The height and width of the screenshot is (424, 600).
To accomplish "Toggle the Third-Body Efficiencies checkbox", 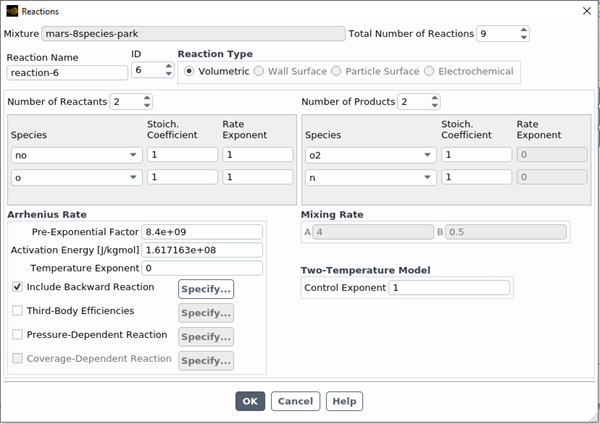I will (17, 311).
